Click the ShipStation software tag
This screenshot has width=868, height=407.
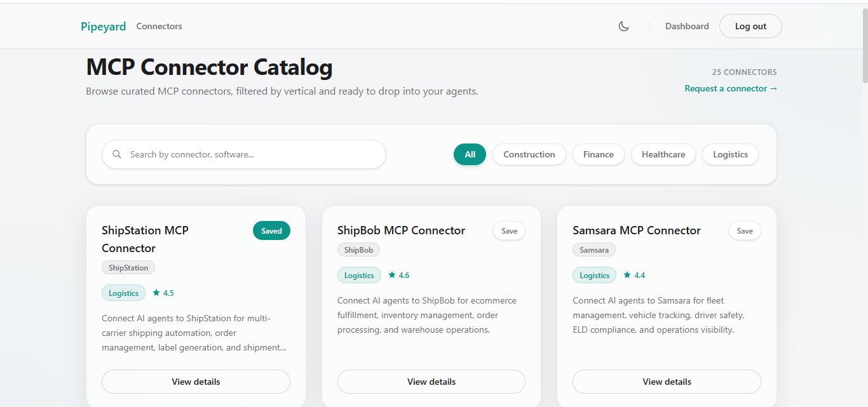click(x=128, y=268)
